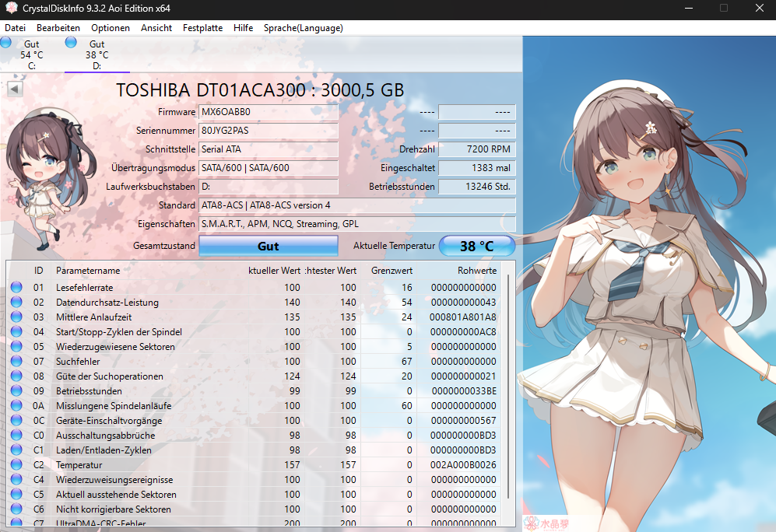Click the Standard field ATA8-ACS
The image size is (776, 532).
[356, 205]
